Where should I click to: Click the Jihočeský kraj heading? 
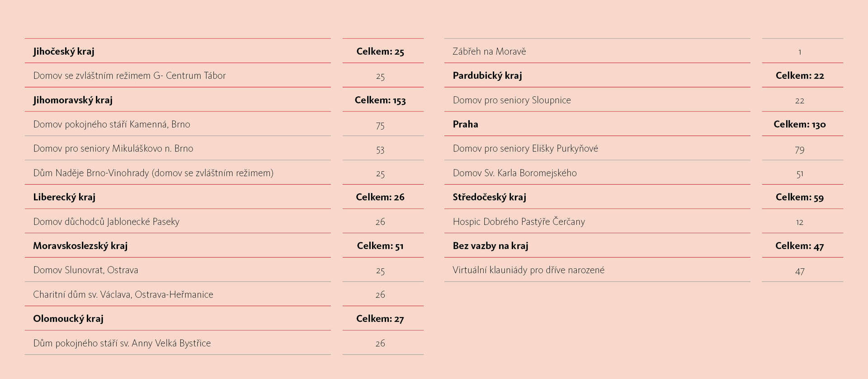point(64,51)
